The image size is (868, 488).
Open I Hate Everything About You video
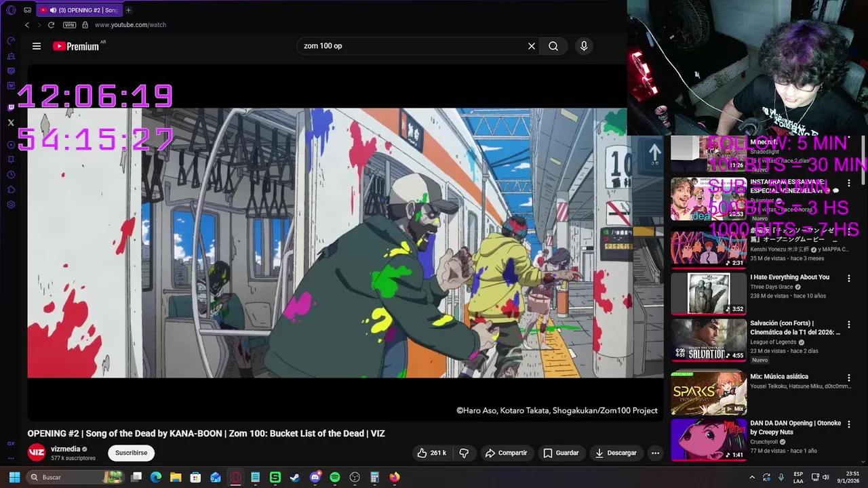(x=789, y=277)
